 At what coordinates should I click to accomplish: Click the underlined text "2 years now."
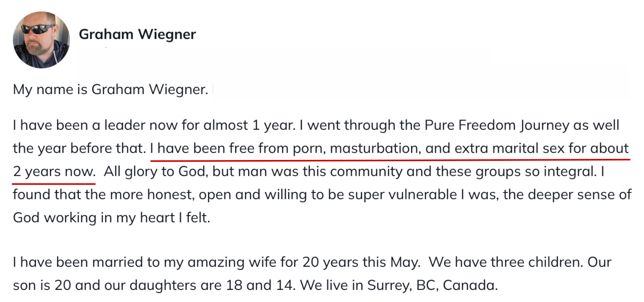point(54,171)
